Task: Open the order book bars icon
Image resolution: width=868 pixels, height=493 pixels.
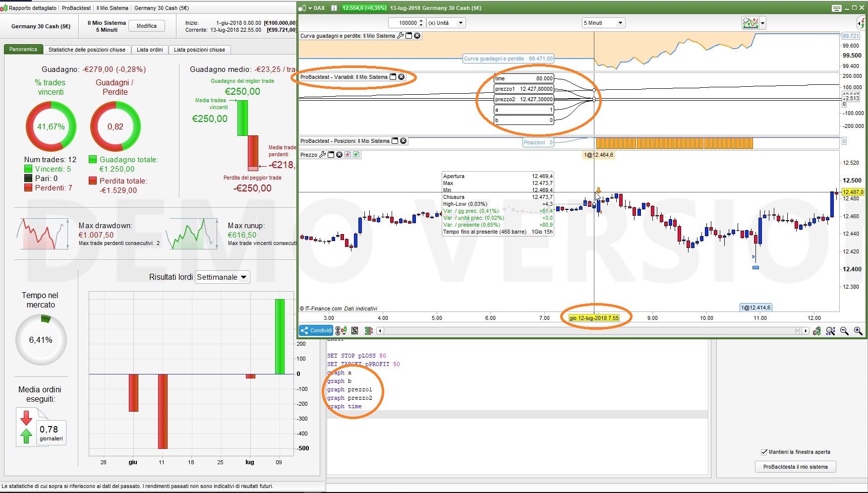Action: (x=368, y=331)
